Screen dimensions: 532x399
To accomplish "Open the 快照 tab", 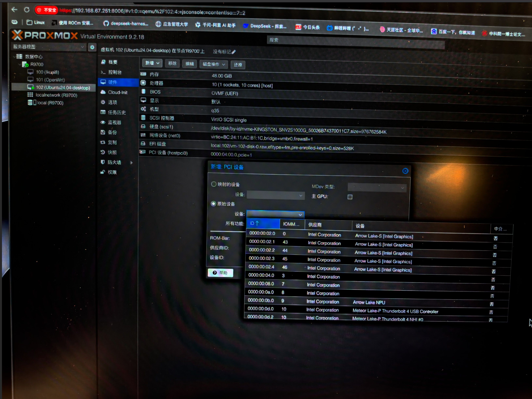I will (x=118, y=152).
